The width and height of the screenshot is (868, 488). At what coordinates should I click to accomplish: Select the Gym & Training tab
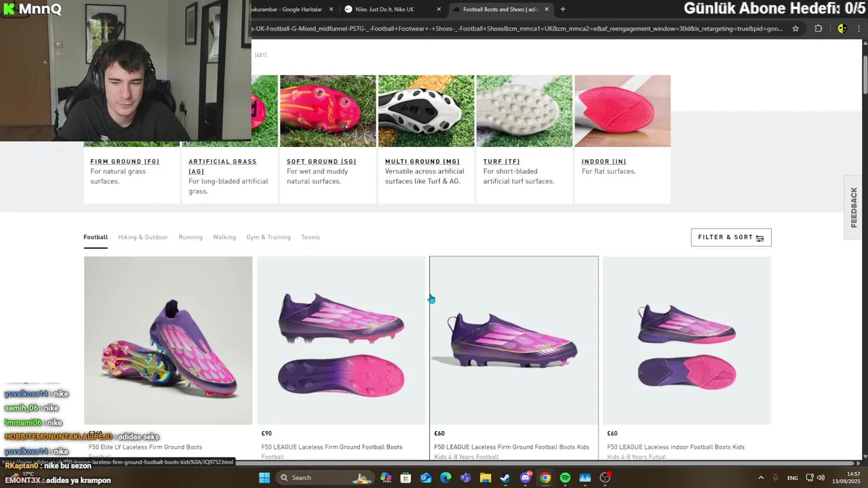pyautogui.click(x=269, y=237)
